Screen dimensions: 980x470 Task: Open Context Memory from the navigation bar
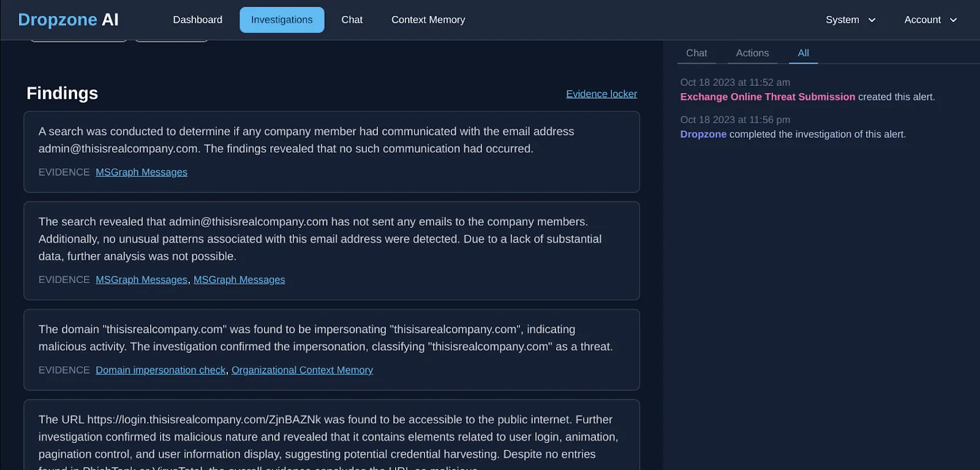pyautogui.click(x=428, y=19)
